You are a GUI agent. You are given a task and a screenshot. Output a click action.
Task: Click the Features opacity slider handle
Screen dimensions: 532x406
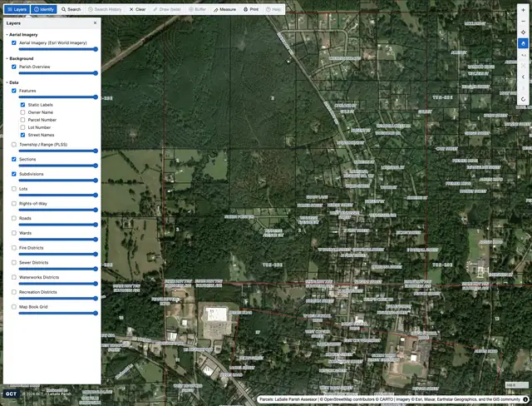[96, 97]
